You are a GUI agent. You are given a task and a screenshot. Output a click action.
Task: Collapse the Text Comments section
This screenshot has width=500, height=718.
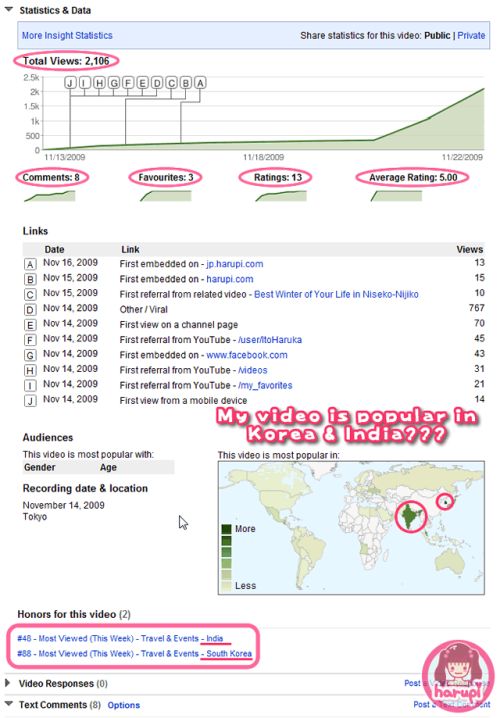tap(9, 703)
